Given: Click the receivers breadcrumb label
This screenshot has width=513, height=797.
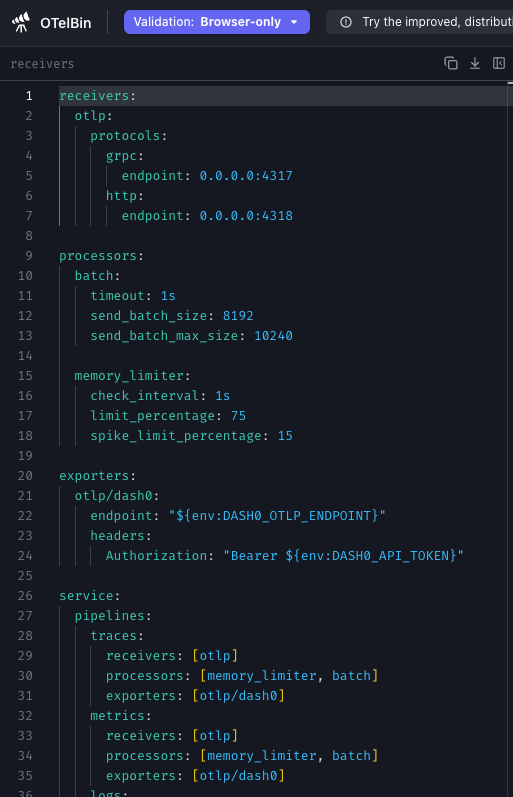Looking at the screenshot, I should click(x=42, y=64).
